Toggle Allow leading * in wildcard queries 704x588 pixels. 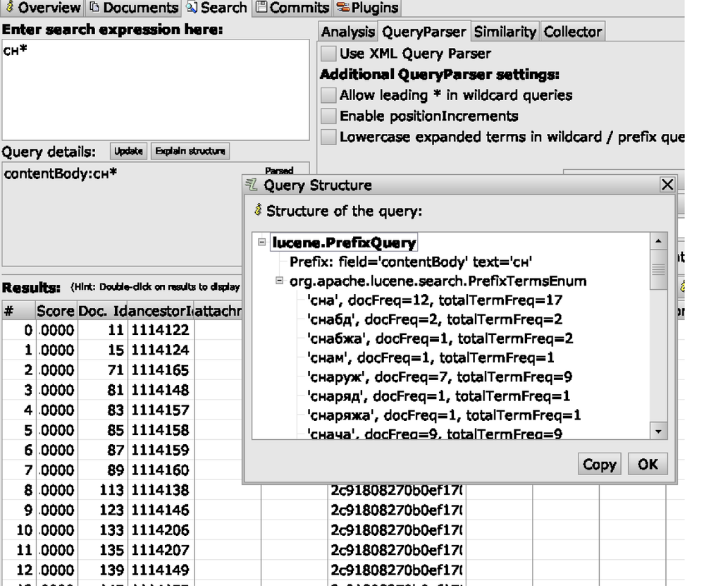pyautogui.click(x=328, y=95)
